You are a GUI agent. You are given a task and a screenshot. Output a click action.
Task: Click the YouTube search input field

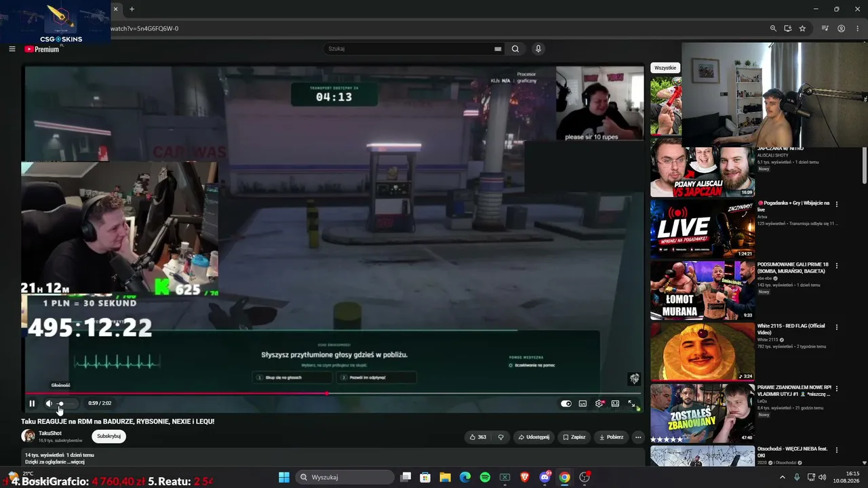409,49
